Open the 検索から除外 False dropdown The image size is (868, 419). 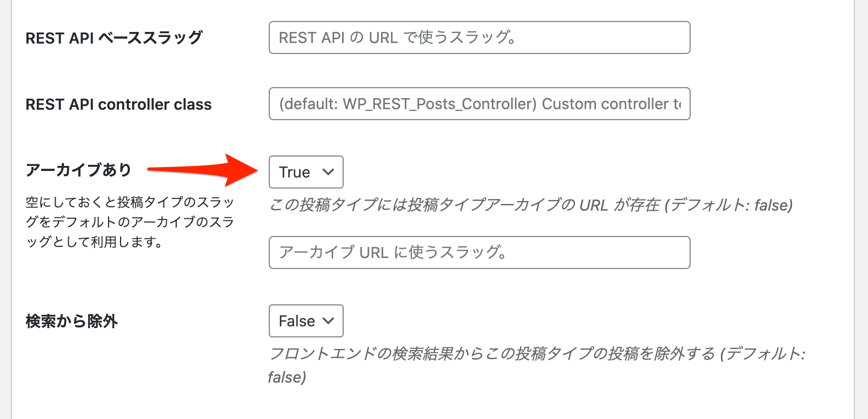coord(306,321)
